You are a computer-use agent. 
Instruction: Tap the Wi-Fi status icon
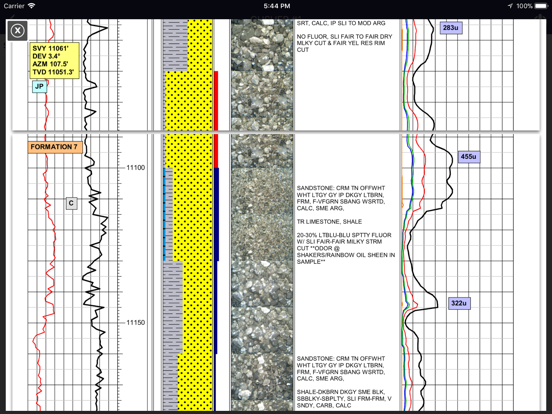pos(31,6)
